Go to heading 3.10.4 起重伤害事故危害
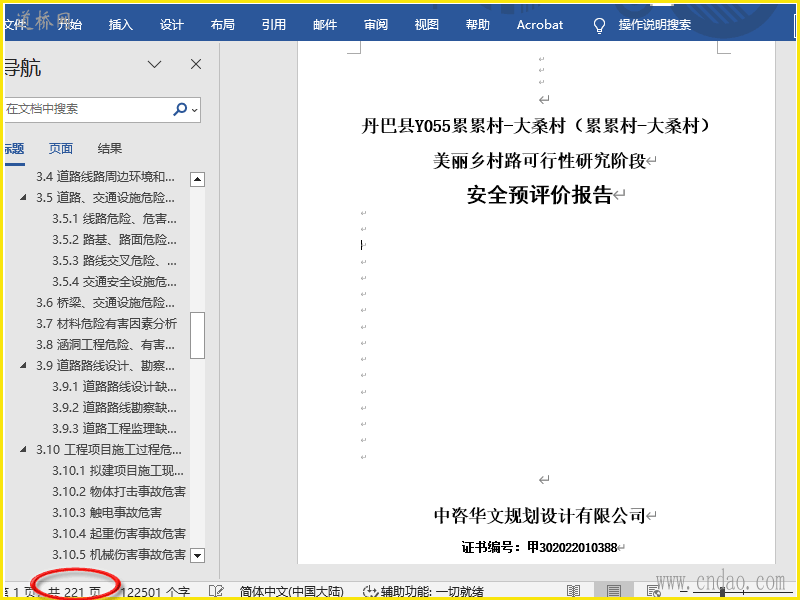Image resolution: width=800 pixels, height=600 pixels. click(119, 534)
